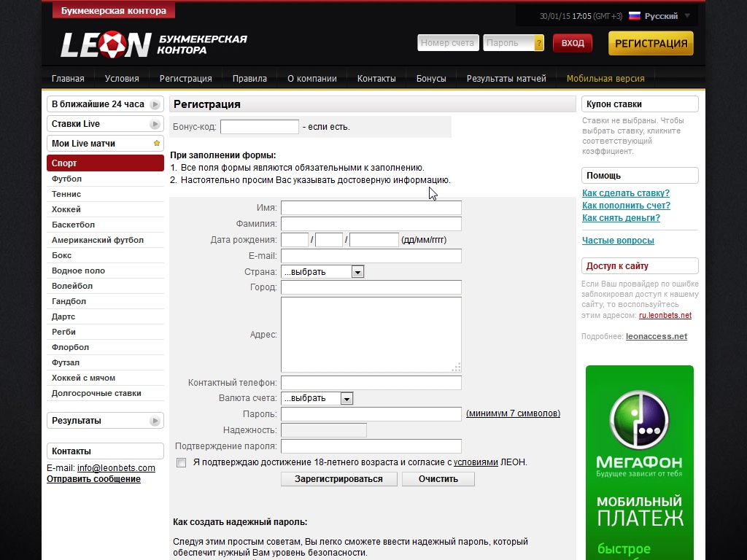Click the MegaFon advertisement banner
This screenshot has height=560, width=747.
point(639,462)
